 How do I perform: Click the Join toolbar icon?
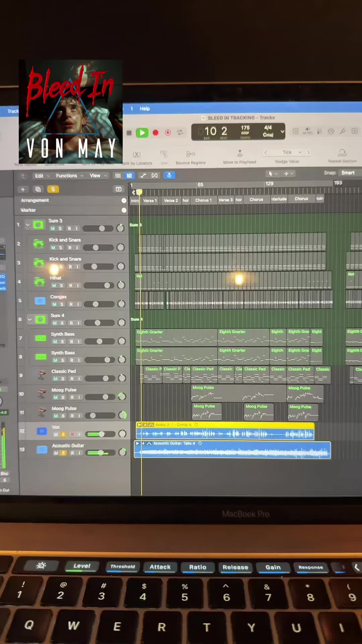pyautogui.click(x=164, y=154)
